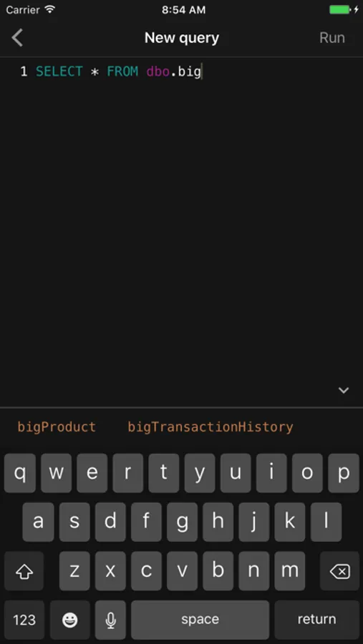Tap the back arrow icon
Viewport: 363px width, 644px height.
[x=17, y=38]
